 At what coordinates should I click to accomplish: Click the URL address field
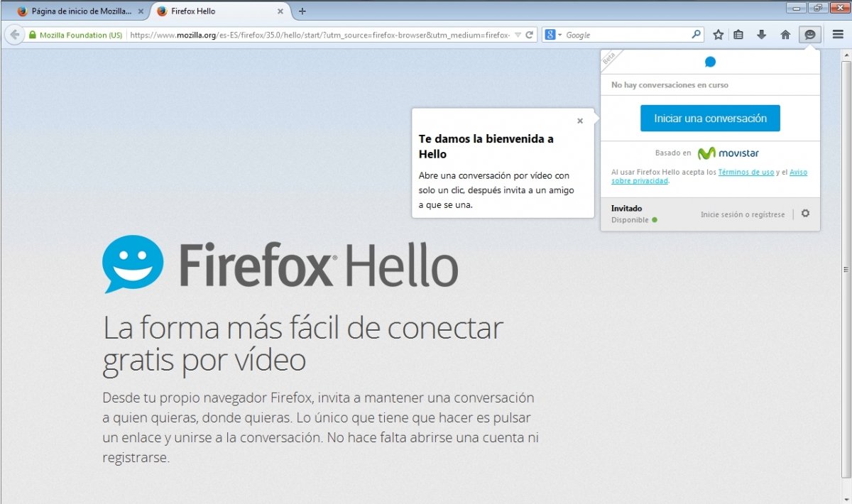tap(319, 35)
